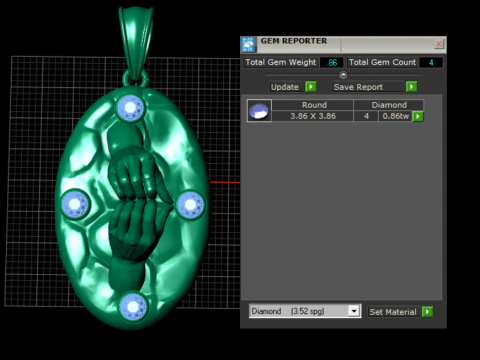Click the Diamond material cell
The height and width of the screenshot is (360, 480).
pyautogui.click(x=389, y=105)
